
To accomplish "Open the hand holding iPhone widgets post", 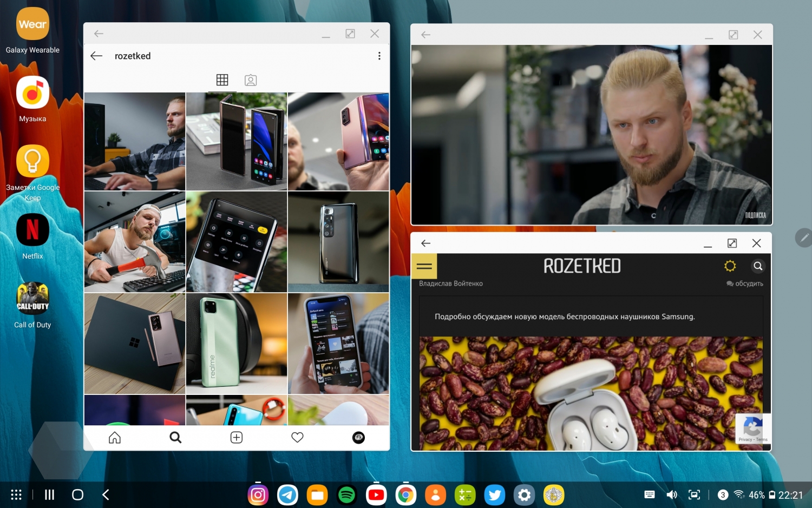I will (x=338, y=344).
